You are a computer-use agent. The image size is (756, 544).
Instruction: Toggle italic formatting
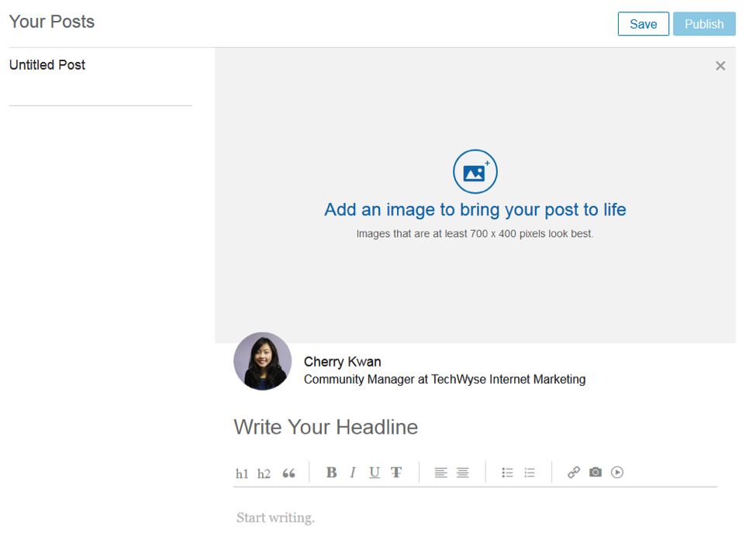point(353,473)
